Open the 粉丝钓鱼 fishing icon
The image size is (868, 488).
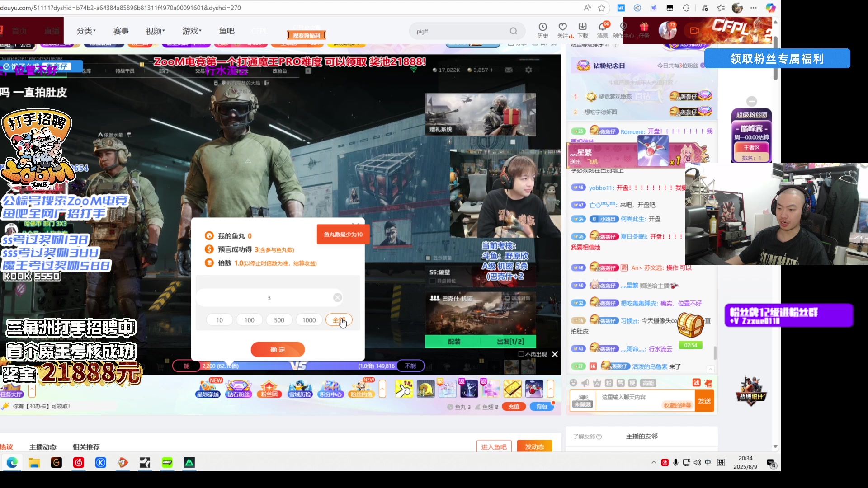point(362,389)
